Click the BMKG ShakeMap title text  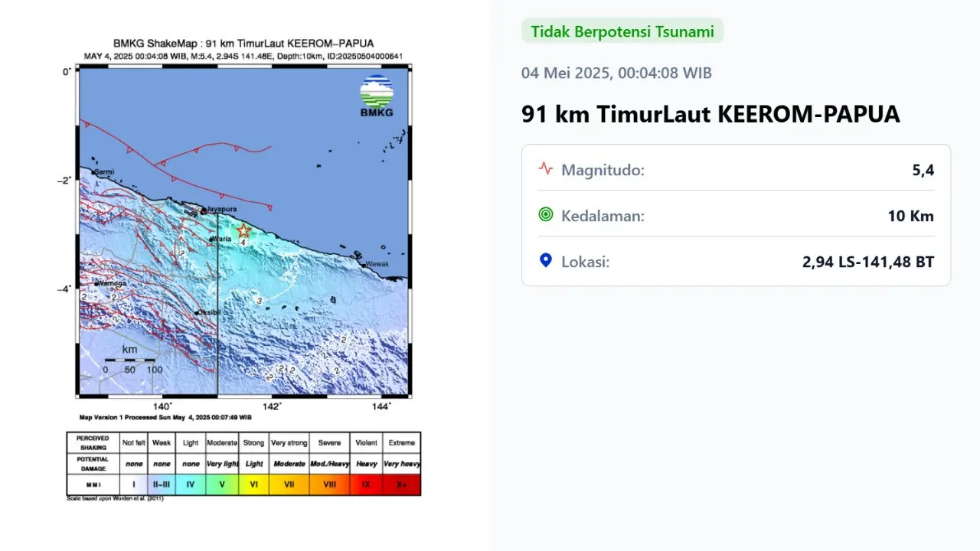click(243, 44)
